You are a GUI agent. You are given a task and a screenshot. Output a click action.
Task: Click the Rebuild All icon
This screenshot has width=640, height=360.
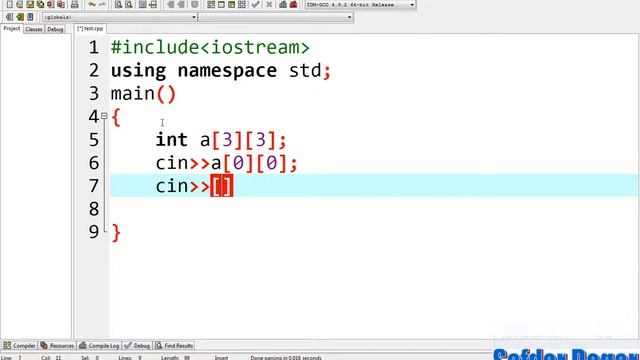coord(242,4)
